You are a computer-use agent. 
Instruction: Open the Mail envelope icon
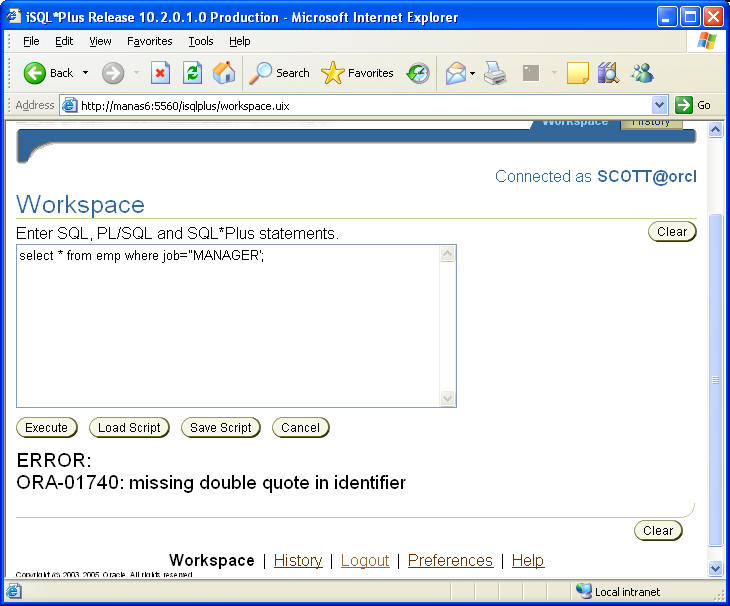pyautogui.click(x=456, y=73)
